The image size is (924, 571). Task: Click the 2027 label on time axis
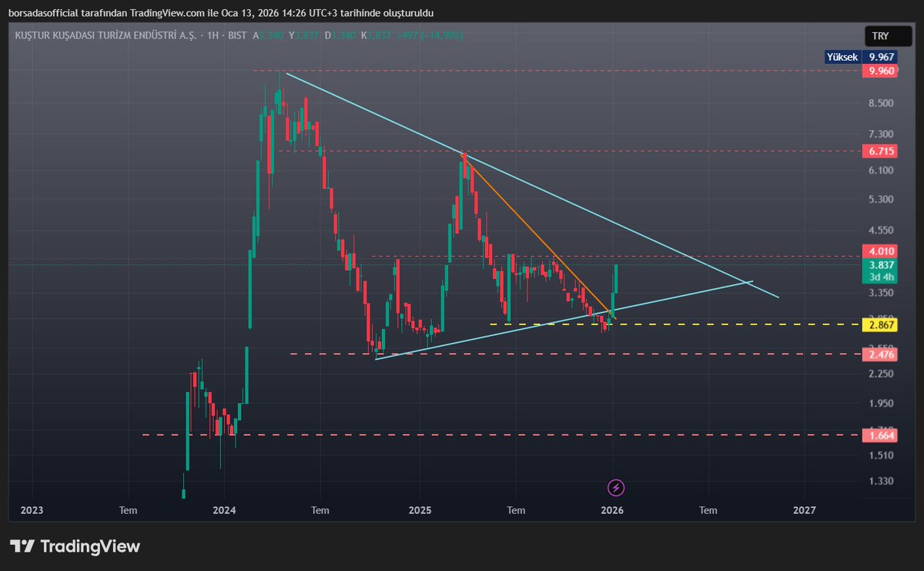point(805,510)
